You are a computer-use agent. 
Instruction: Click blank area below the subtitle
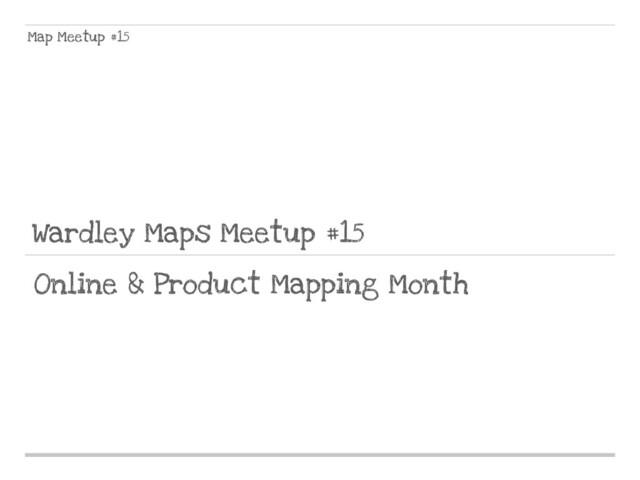320,380
